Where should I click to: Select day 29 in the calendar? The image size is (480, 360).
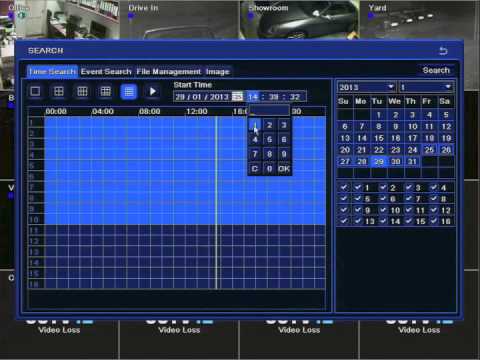[x=379, y=162]
